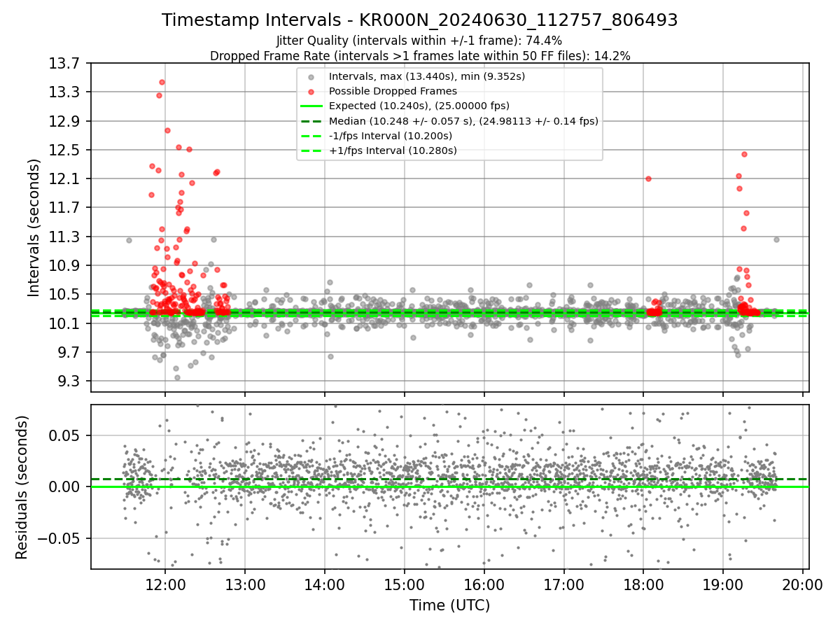The width and height of the screenshot is (840, 630).
Task: Click the isolated red point just after 18:00
Action: [x=648, y=178]
